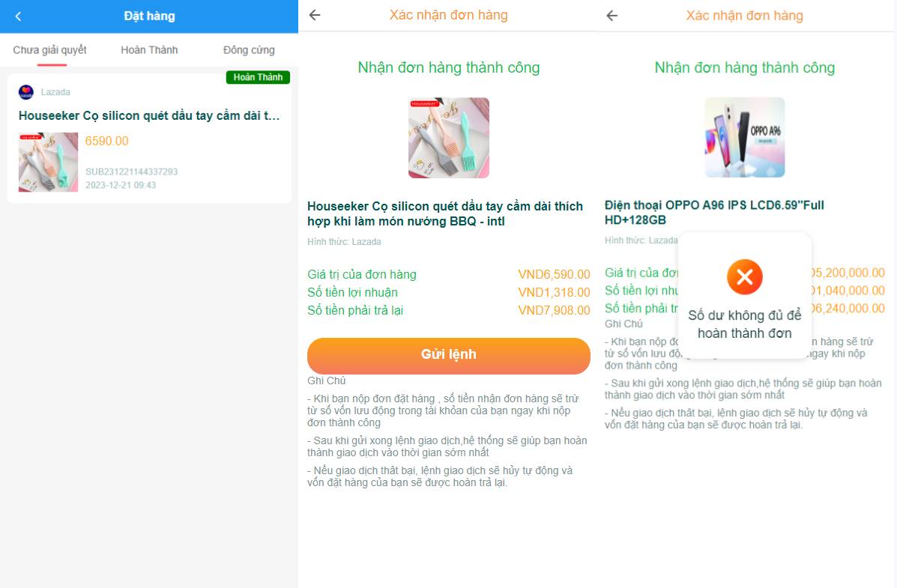Viewport: 897px width, 588px height.
Task: Click the Houseeker BBQ brush product title
Action: [x=445, y=213]
